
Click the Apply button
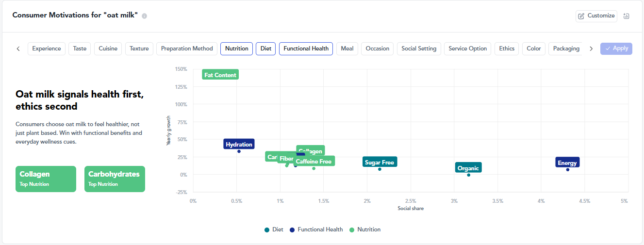click(616, 49)
